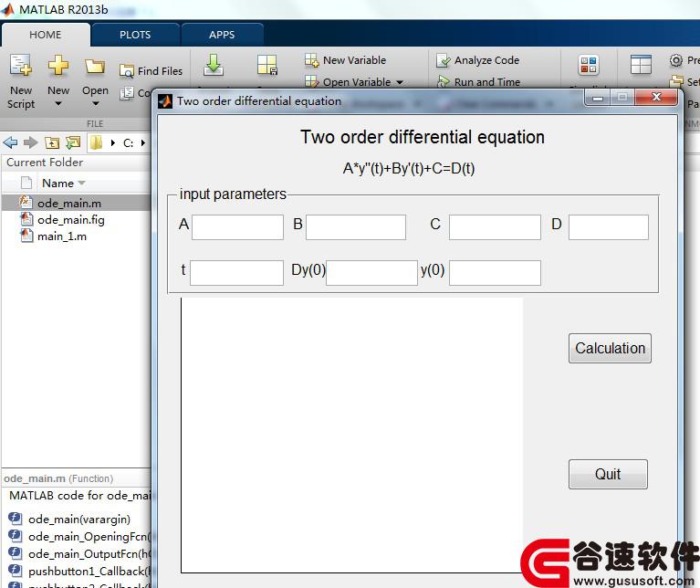Select ode_main.m in Current Folder
This screenshot has width=700, height=588.
[x=77, y=203]
